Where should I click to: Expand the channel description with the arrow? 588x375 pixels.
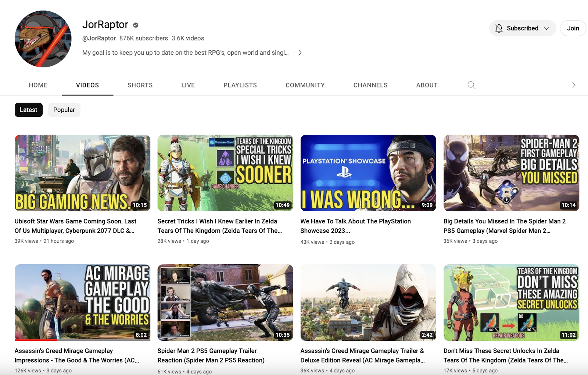click(x=300, y=53)
